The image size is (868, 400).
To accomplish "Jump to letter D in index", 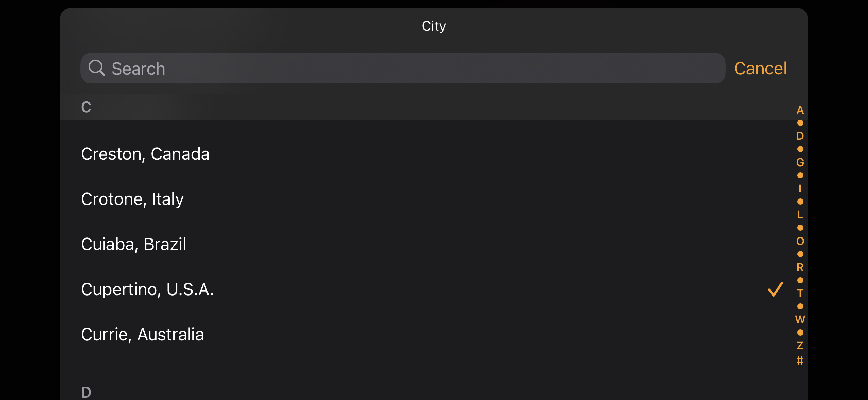I will (x=800, y=136).
